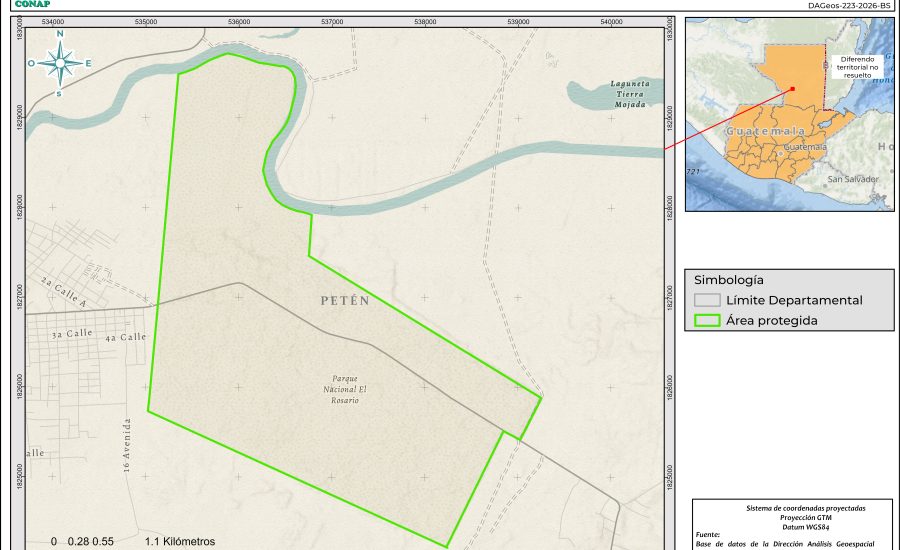The width and height of the screenshot is (900, 550).
Task: Click the San Salvador label in inset
Action: 853,179
